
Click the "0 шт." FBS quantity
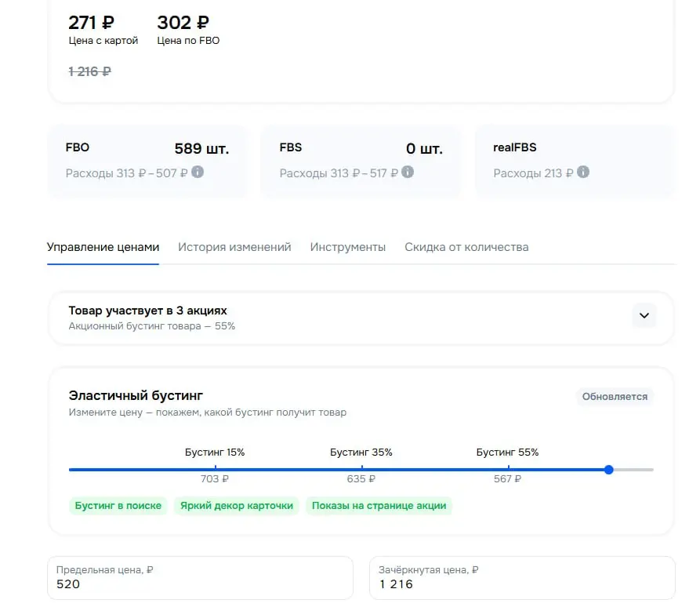coord(424,148)
